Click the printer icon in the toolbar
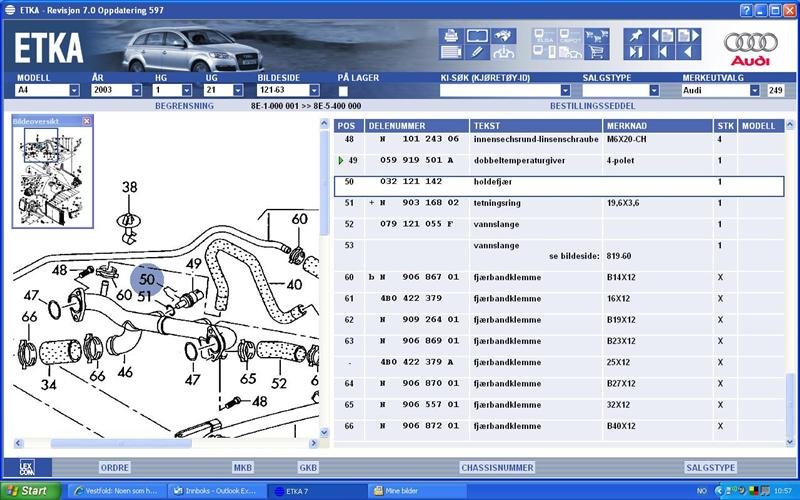The image size is (800, 500). click(x=450, y=36)
